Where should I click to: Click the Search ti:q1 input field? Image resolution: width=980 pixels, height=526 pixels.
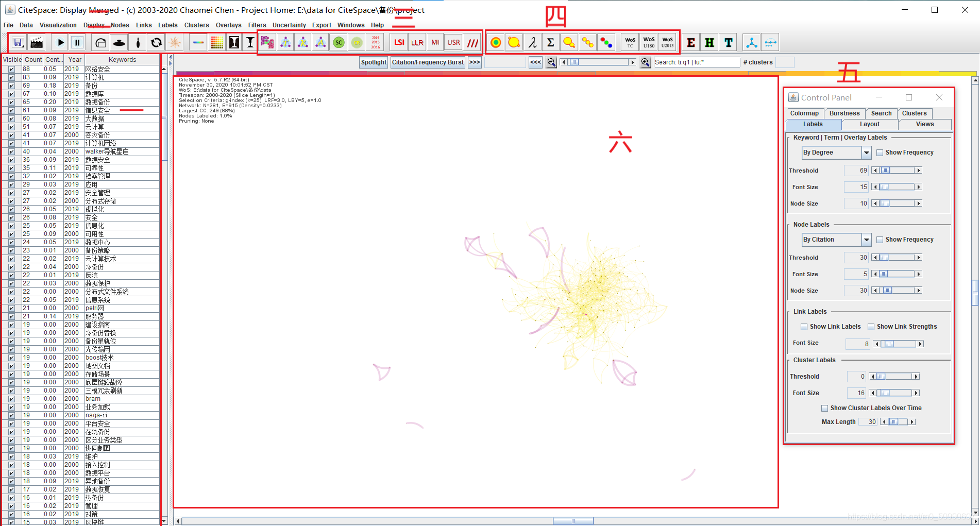point(697,62)
